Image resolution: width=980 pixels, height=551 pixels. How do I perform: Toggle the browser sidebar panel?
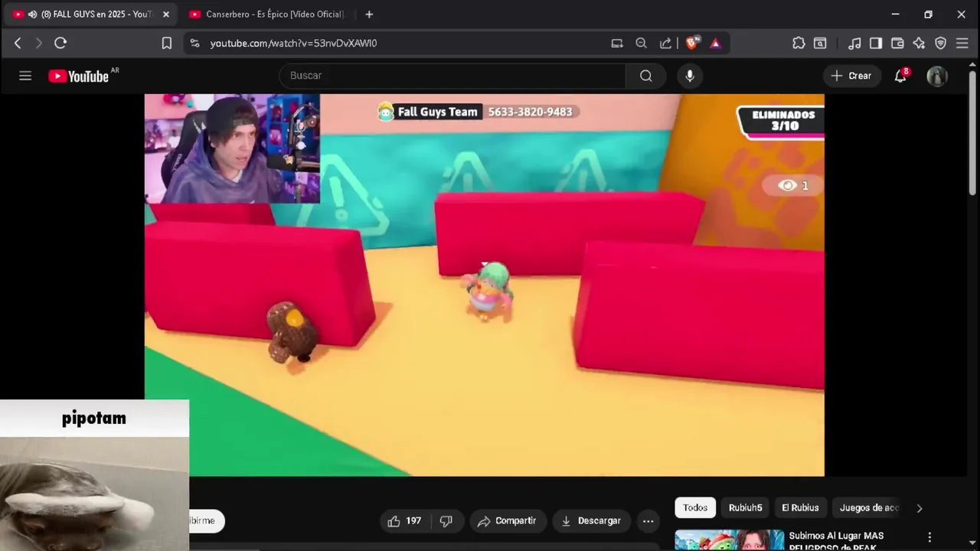[876, 43]
